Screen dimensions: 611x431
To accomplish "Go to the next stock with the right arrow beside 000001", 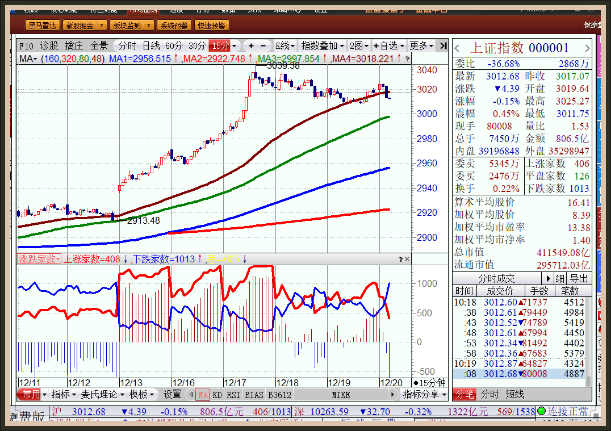I will (587, 49).
